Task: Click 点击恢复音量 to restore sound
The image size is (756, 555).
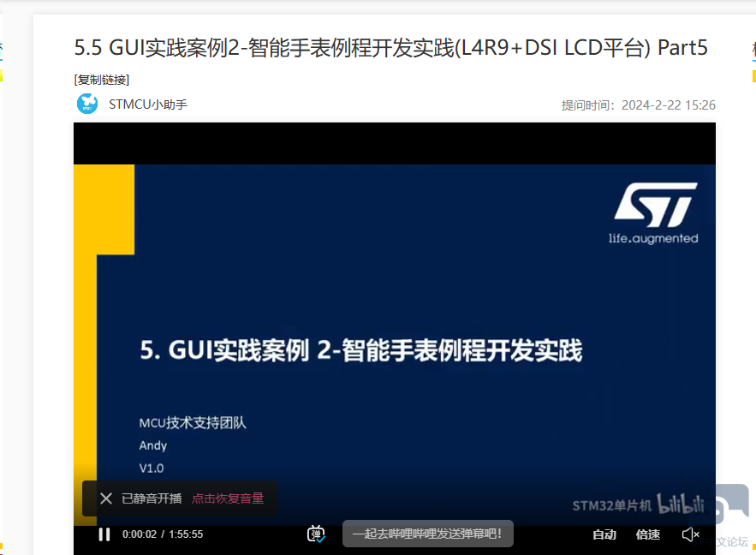Action: [228, 498]
